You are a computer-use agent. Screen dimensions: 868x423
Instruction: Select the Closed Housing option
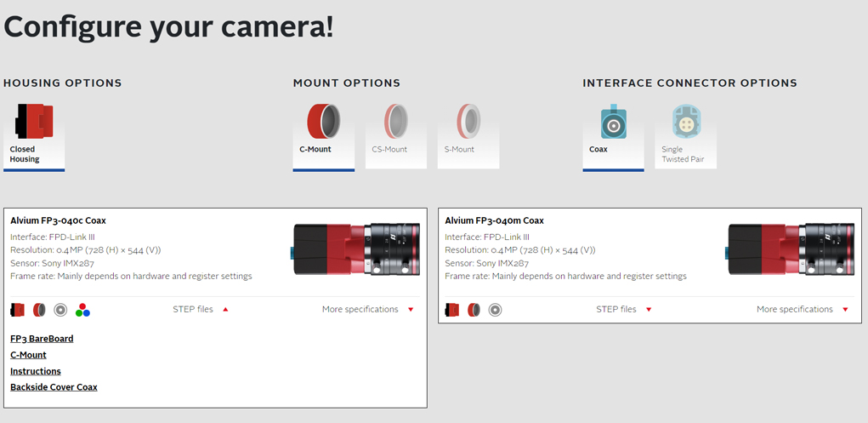click(x=34, y=134)
